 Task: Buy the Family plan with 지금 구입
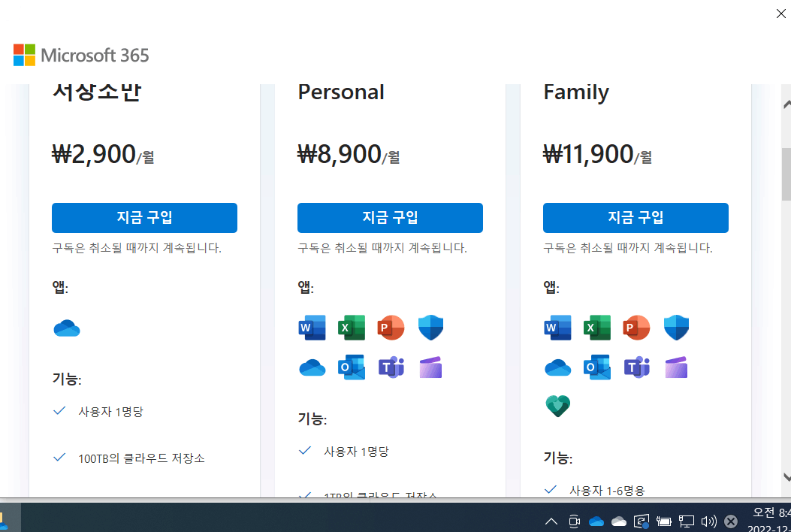[x=636, y=218]
